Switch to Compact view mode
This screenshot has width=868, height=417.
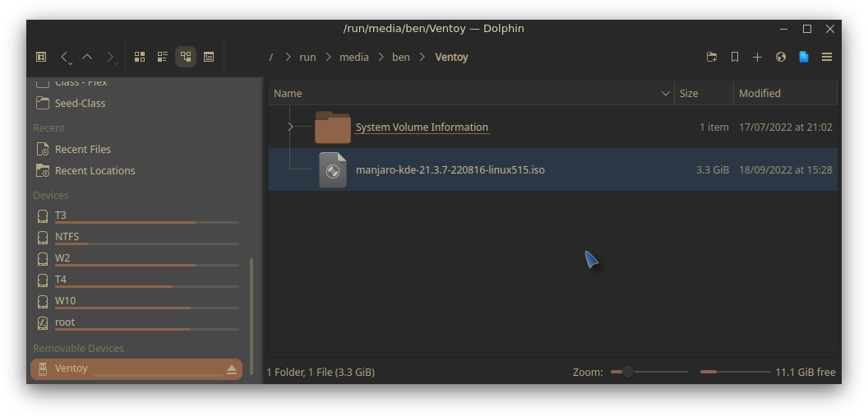click(163, 57)
